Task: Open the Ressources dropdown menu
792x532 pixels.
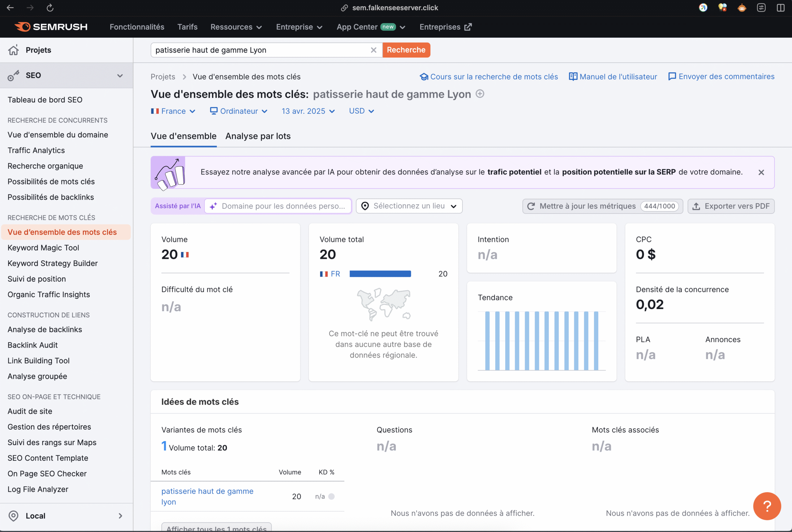Action: [x=236, y=27]
